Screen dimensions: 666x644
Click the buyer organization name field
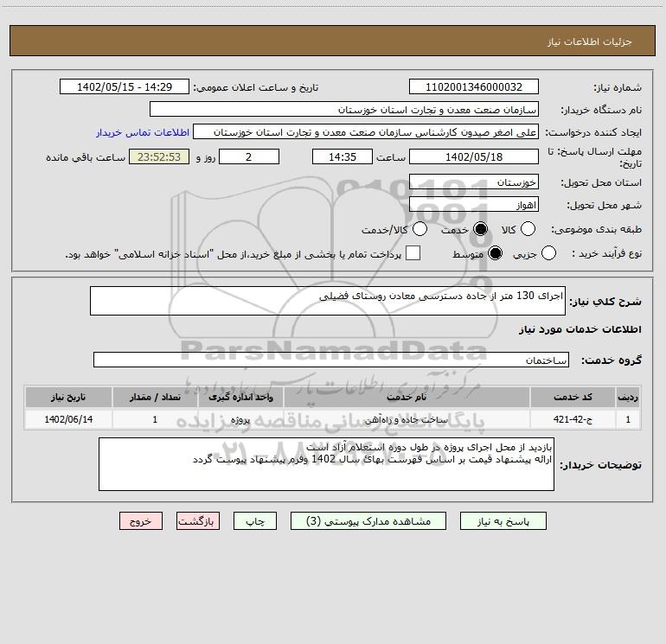tap(344, 109)
